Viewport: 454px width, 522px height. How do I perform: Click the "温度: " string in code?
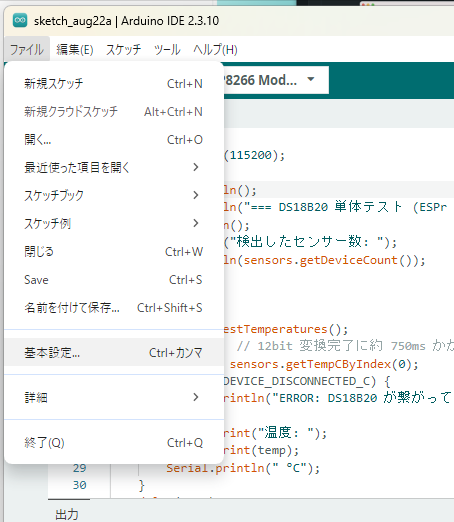pos(285,433)
